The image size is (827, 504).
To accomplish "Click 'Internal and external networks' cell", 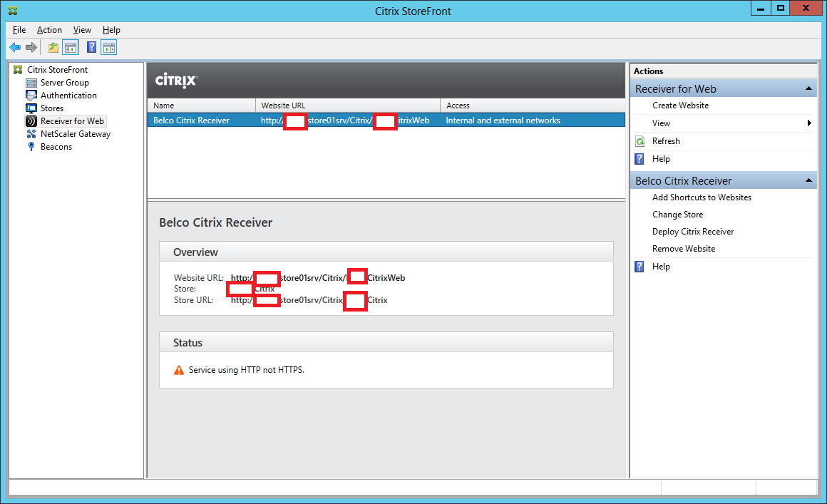I will coord(503,120).
